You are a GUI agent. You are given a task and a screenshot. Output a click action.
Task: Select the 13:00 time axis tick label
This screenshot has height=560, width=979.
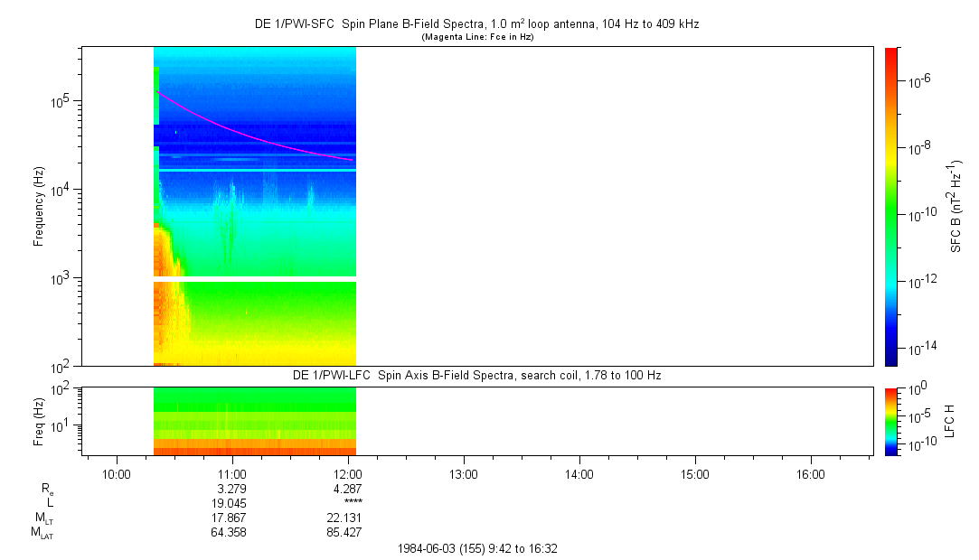464,473
